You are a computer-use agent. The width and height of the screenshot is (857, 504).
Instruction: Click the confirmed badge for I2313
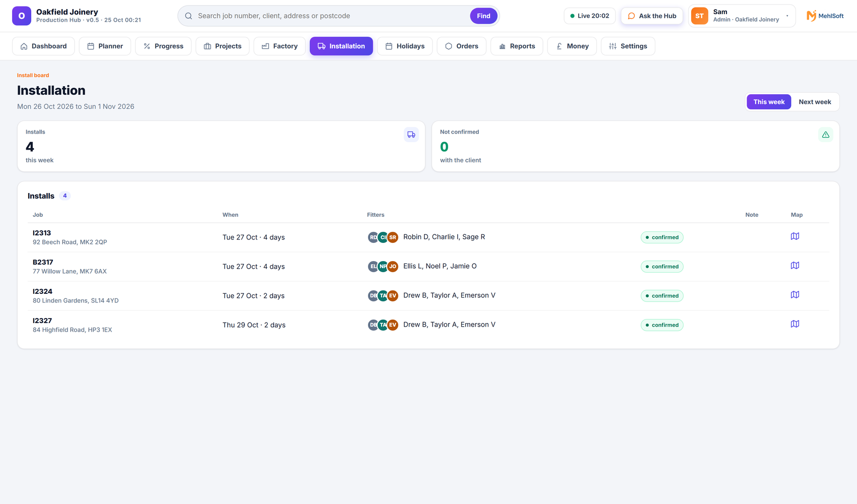point(662,237)
